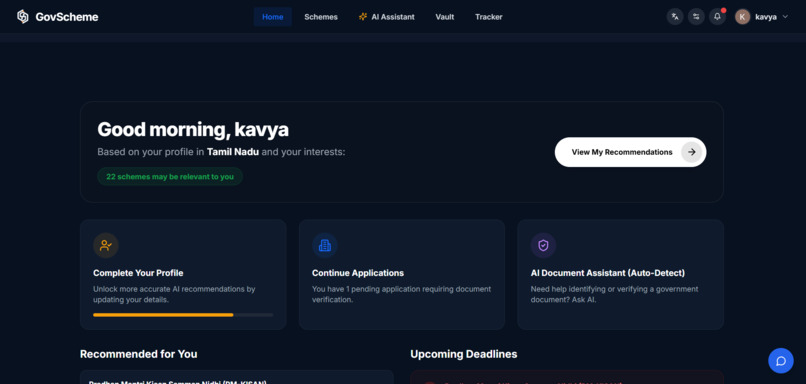Expand the kavya account dropdown chevron
Image resolution: width=806 pixels, height=384 pixels.
coord(785,16)
